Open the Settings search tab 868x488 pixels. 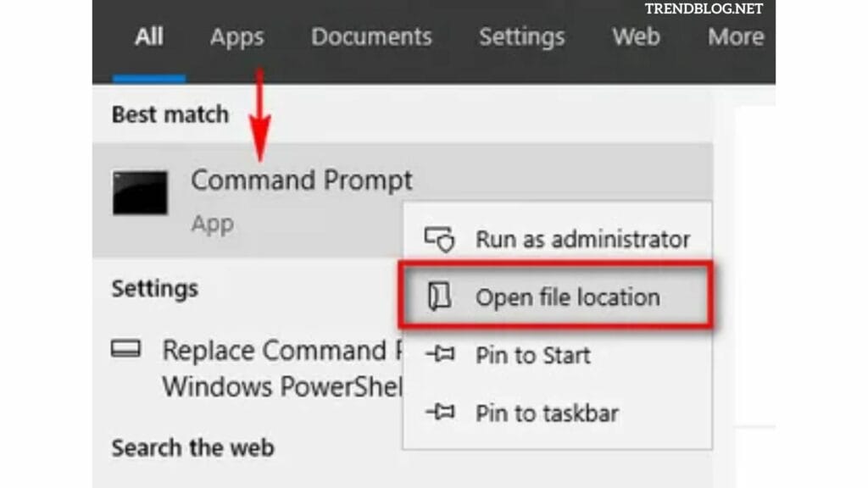pyautogui.click(x=521, y=37)
